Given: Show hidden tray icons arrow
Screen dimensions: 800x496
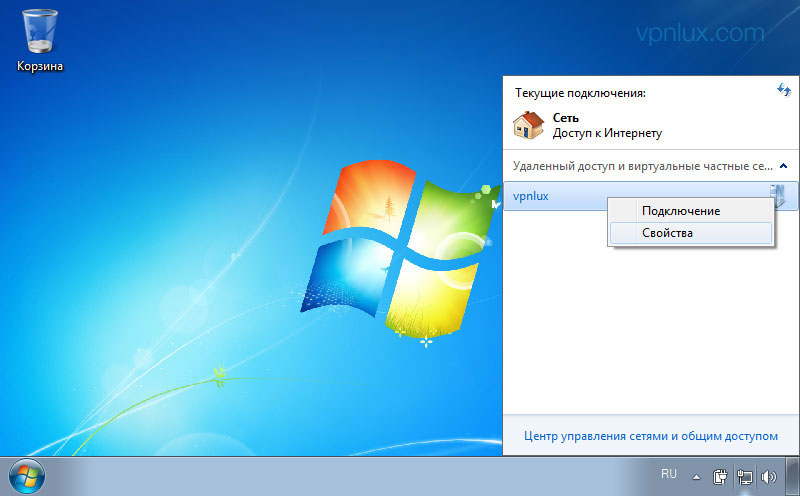Looking at the screenshot, I should pos(696,478).
